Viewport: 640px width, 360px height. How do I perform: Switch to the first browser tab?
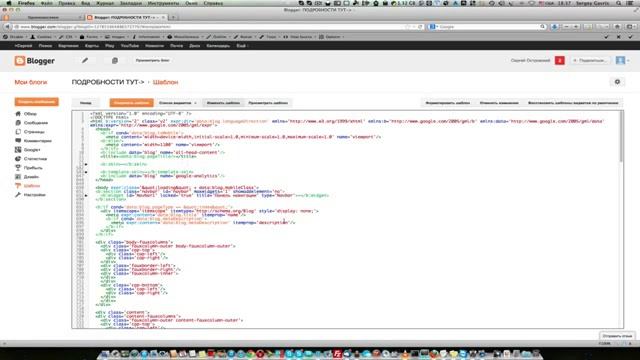tap(43, 18)
